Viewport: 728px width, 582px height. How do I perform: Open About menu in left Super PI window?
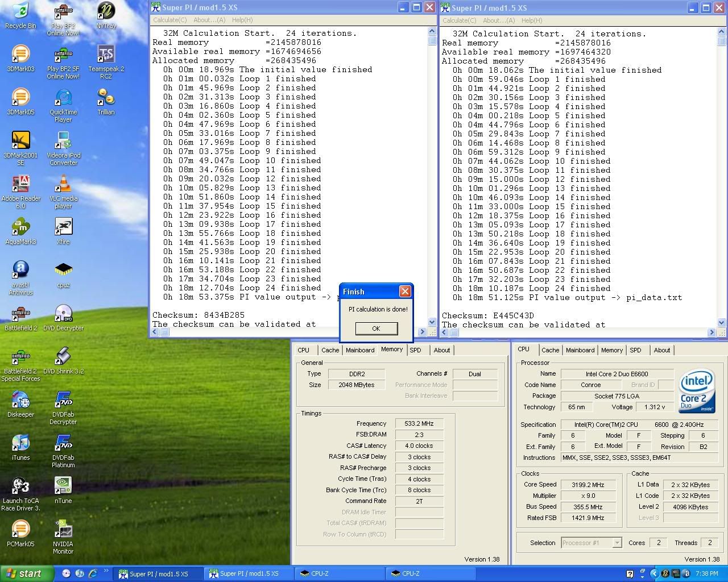click(209, 20)
